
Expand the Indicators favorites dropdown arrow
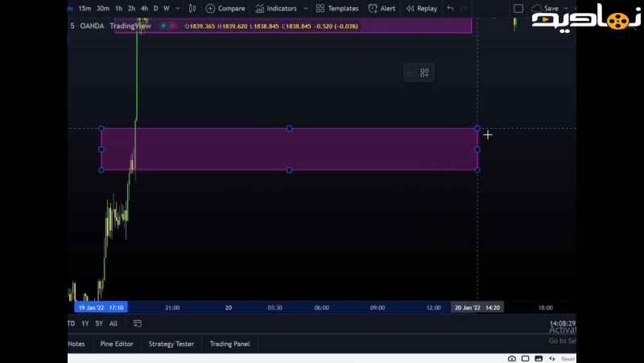[x=306, y=8]
